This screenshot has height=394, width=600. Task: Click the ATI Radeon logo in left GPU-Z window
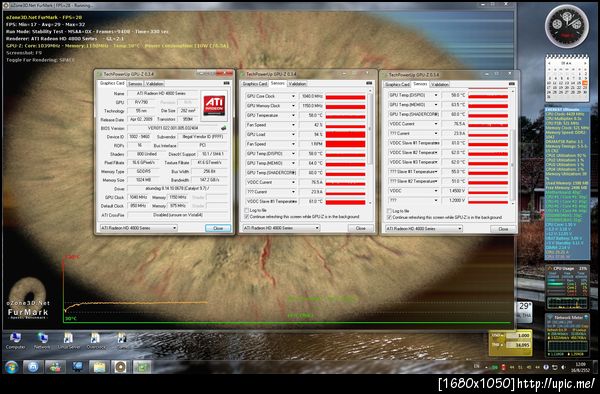tap(214, 105)
